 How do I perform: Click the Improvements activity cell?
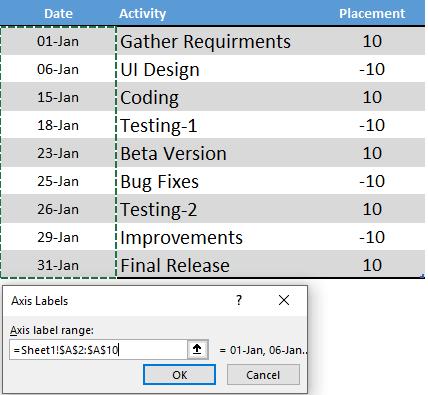click(218, 237)
